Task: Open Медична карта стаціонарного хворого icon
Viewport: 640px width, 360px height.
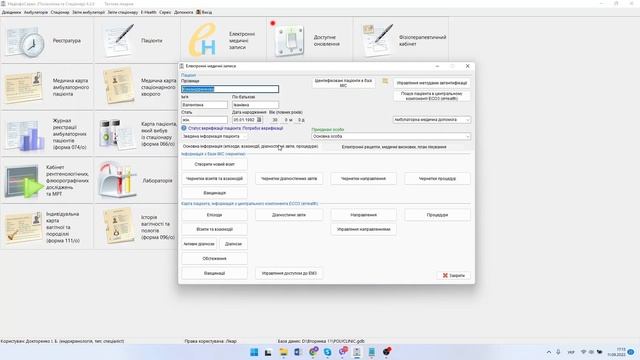Action: [x=118, y=86]
